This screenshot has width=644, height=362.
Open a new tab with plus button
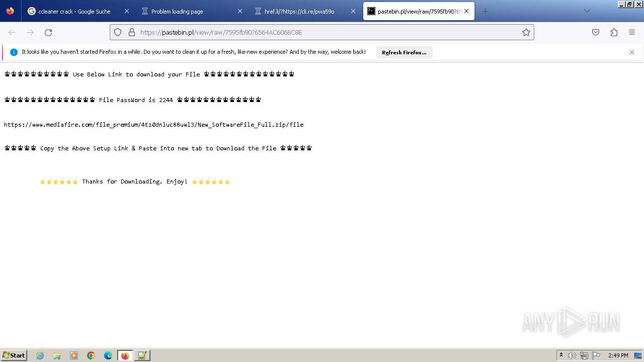485,11
